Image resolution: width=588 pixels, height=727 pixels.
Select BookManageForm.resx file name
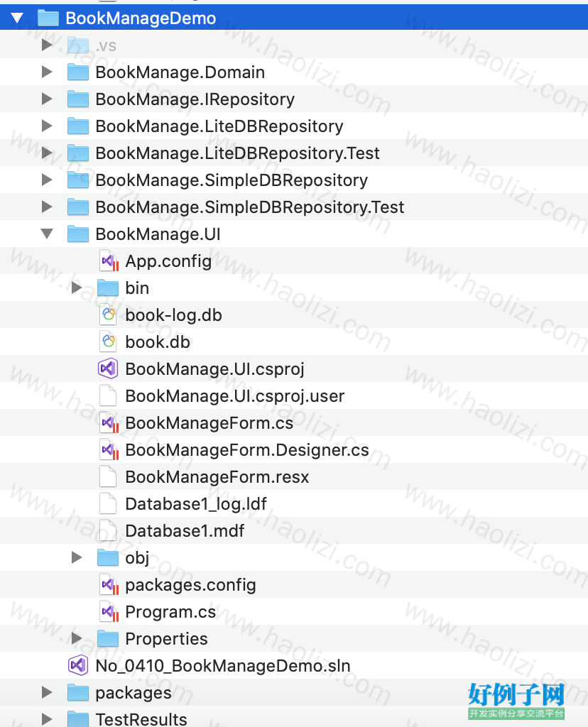217,477
